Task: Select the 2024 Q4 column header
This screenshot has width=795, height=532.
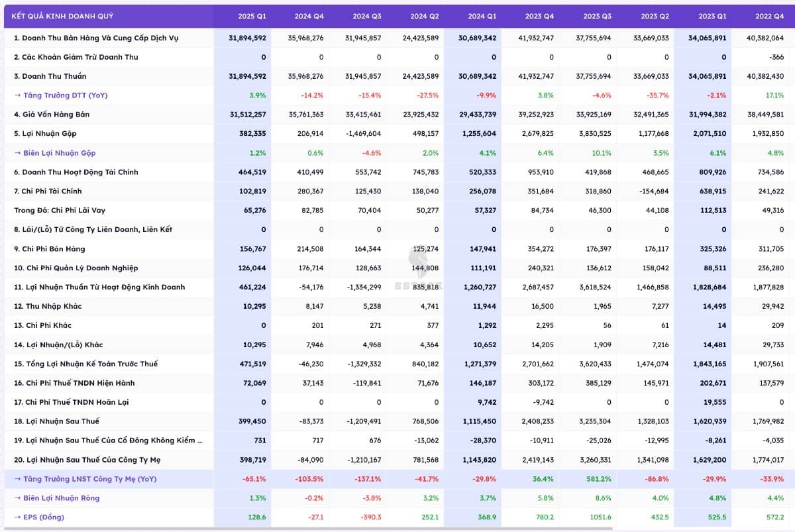Action: [x=309, y=16]
